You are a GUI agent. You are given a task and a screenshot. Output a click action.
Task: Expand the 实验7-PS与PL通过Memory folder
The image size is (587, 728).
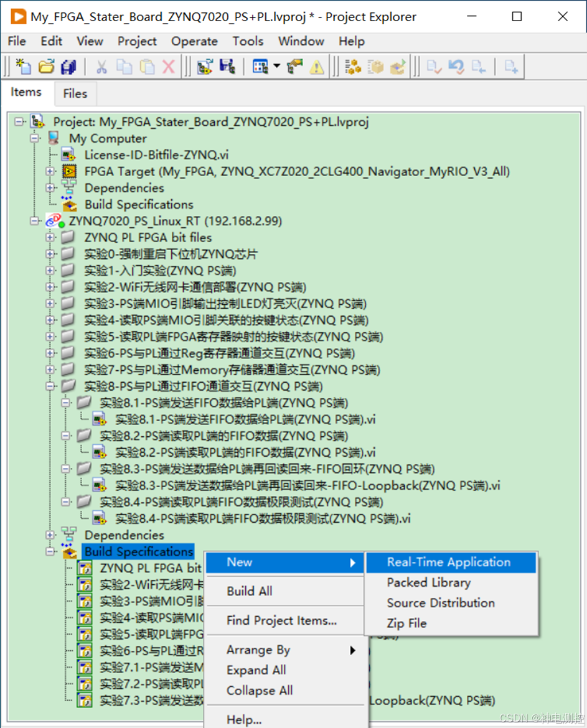pyautogui.click(x=50, y=370)
